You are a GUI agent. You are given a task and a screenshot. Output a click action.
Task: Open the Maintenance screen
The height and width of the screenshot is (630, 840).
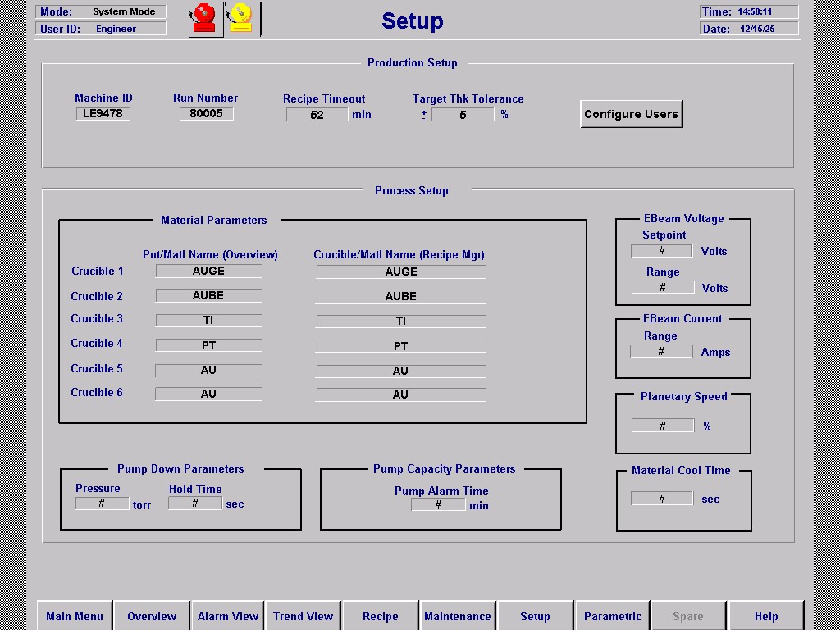[x=458, y=616]
